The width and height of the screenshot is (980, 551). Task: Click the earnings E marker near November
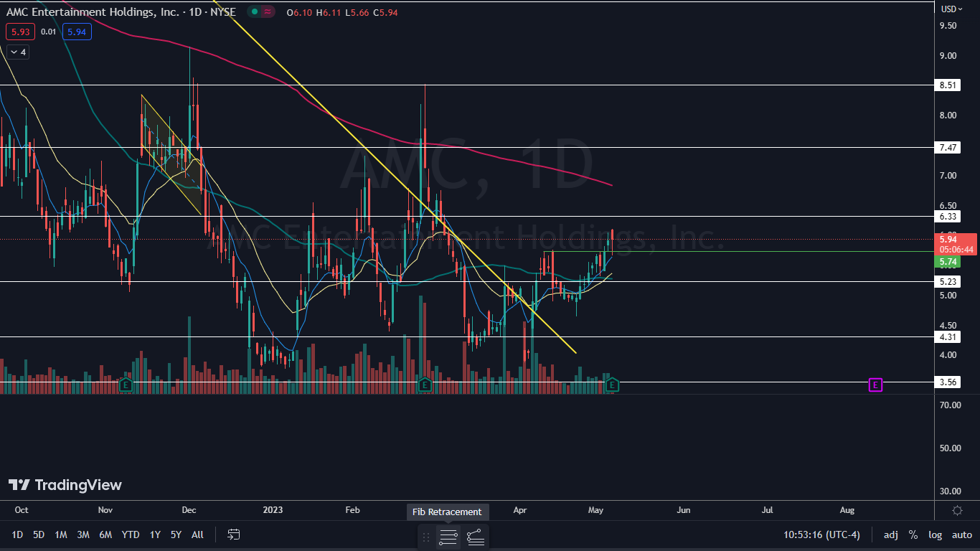126,385
